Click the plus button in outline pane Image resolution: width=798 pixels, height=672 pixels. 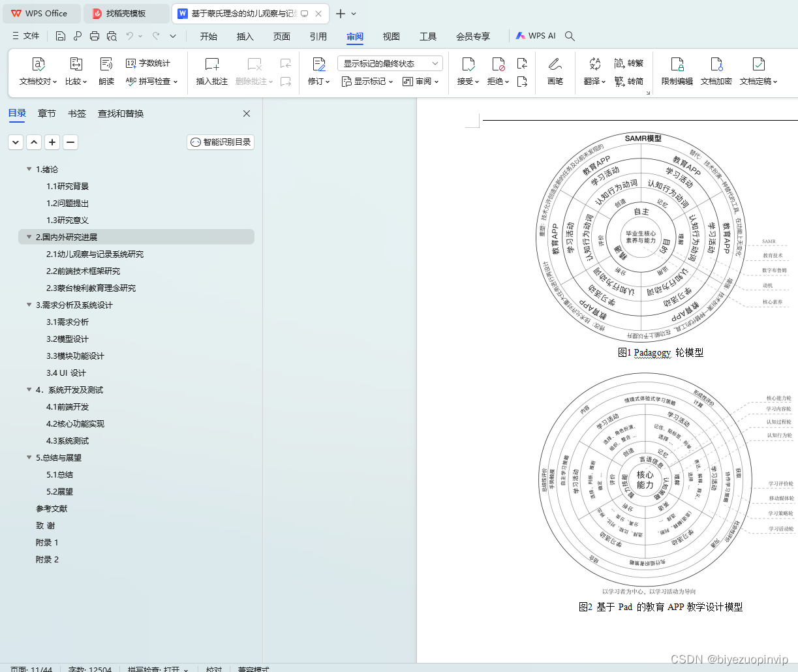click(52, 142)
